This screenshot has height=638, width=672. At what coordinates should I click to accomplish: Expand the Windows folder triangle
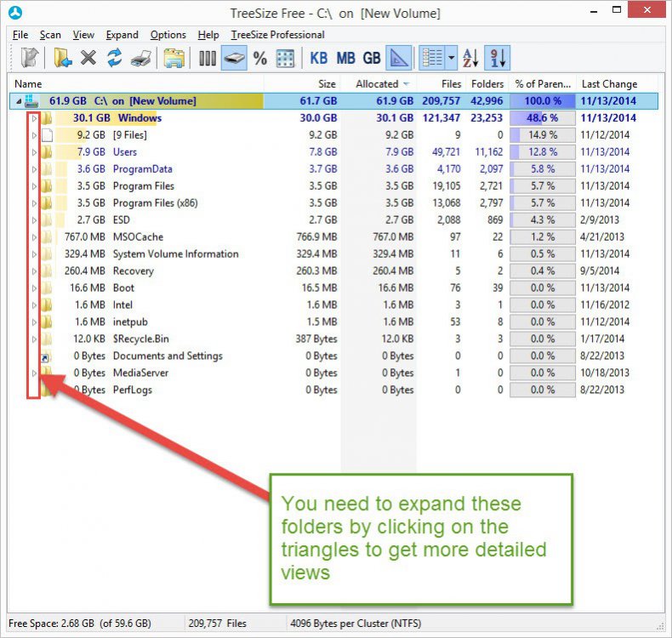tap(34, 118)
